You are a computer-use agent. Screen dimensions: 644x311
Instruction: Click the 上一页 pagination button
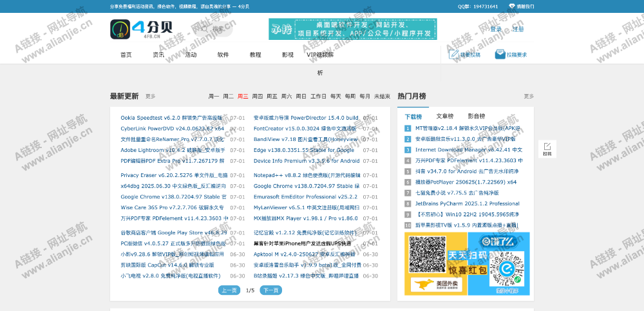(229, 290)
